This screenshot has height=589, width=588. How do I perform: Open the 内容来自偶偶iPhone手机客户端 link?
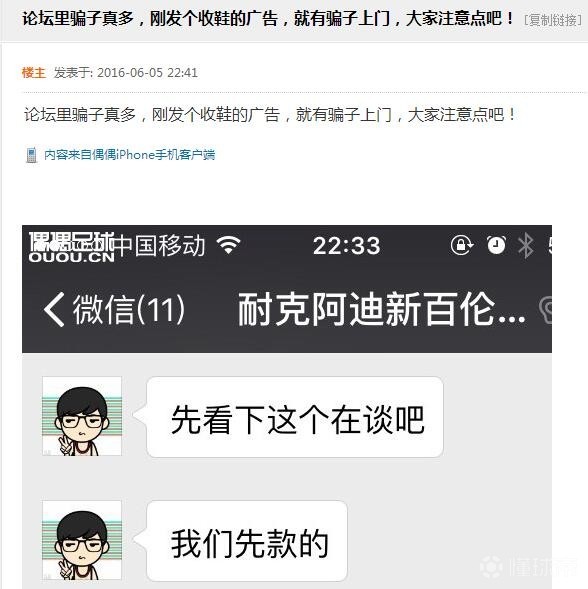pyautogui.click(x=130, y=154)
